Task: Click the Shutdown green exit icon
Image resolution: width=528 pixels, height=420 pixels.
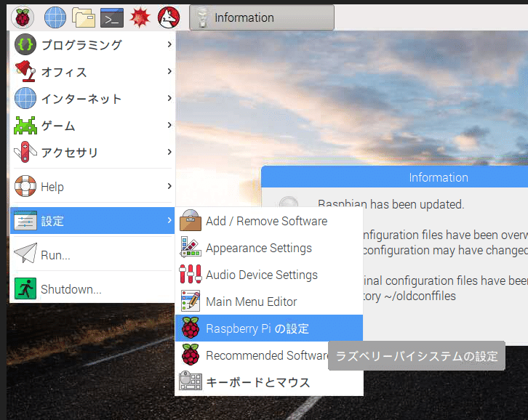Action: tap(25, 288)
